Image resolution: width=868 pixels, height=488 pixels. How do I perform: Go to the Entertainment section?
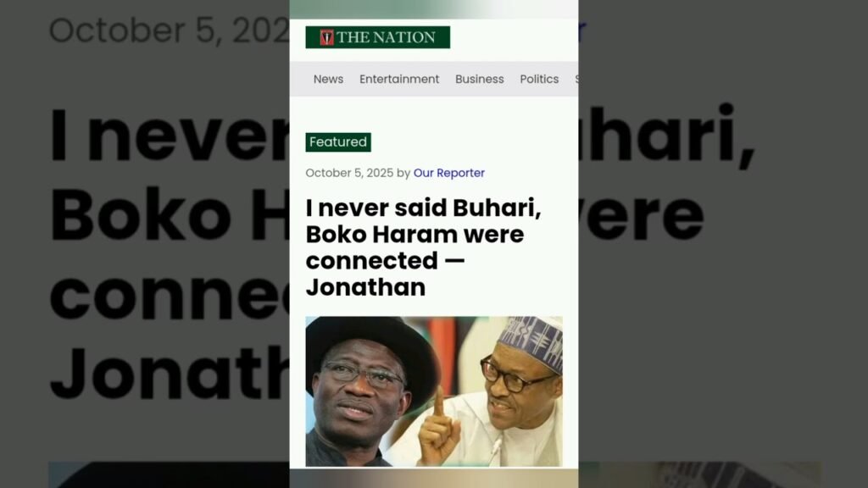[399, 79]
